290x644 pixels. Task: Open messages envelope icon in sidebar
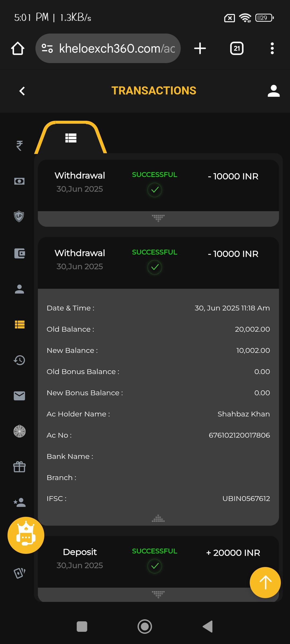tap(19, 396)
